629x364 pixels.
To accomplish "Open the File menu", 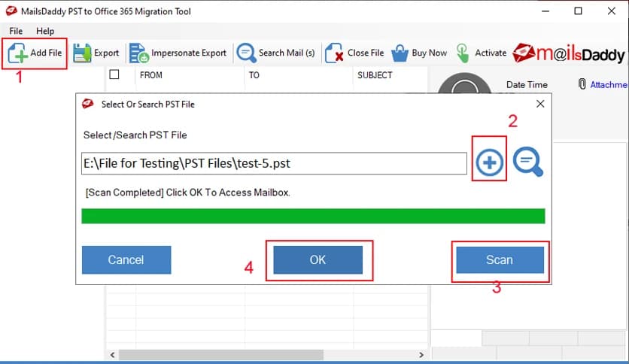I will (16, 31).
